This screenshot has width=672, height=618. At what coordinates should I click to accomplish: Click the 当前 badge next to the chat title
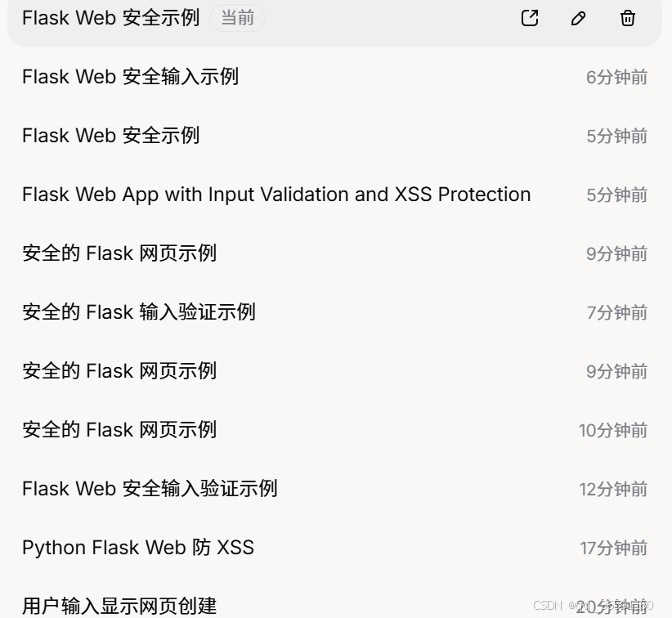237,19
